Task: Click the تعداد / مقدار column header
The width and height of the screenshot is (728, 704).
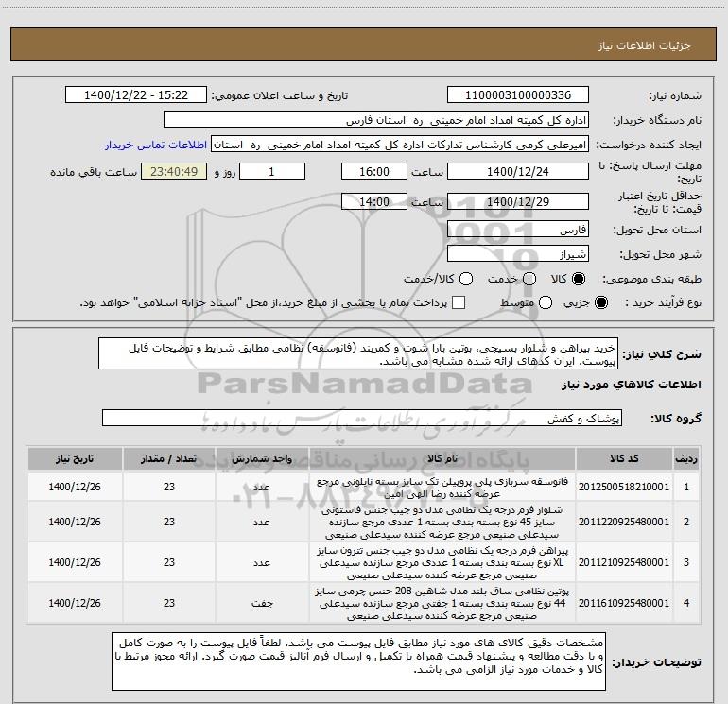Action: [169, 459]
